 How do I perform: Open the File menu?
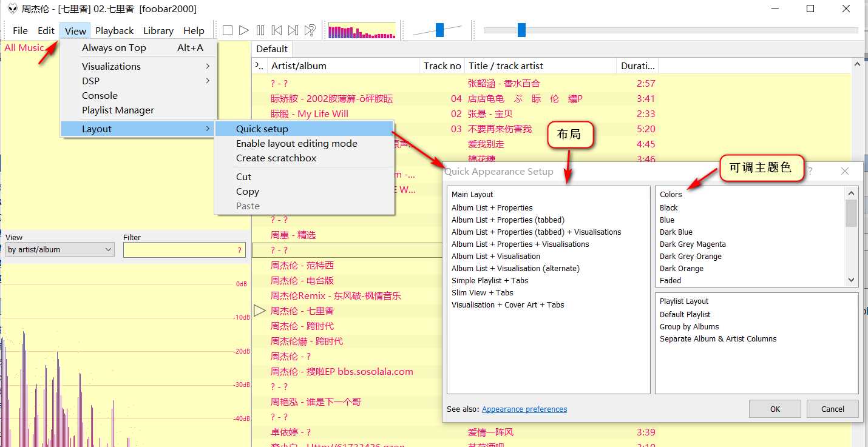pyautogui.click(x=20, y=30)
